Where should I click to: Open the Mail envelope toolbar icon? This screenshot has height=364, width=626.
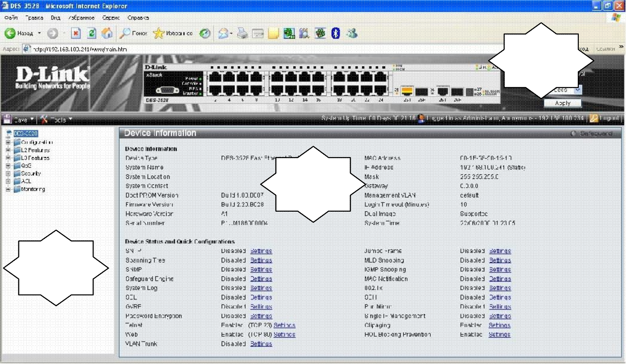tap(224, 33)
